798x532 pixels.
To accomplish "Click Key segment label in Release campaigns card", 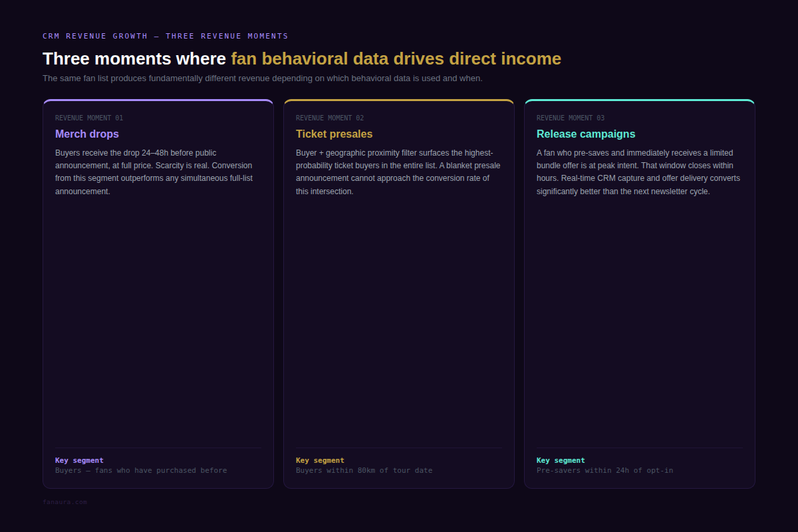I will coord(561,460).
